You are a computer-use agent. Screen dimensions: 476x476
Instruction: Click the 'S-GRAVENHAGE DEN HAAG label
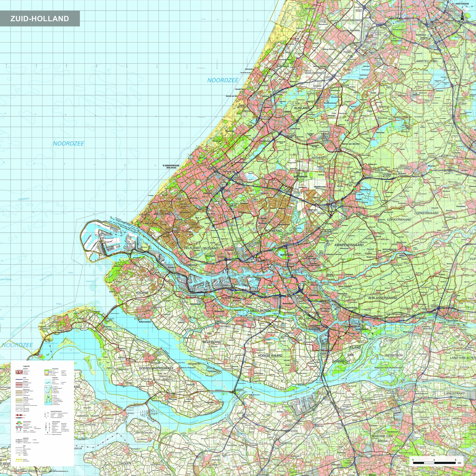pyautogui.click(x=171, y=166)
